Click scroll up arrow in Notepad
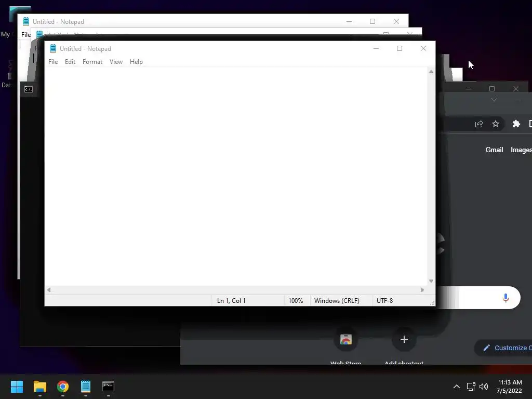 pyautogui.click(x=431, y=72)
